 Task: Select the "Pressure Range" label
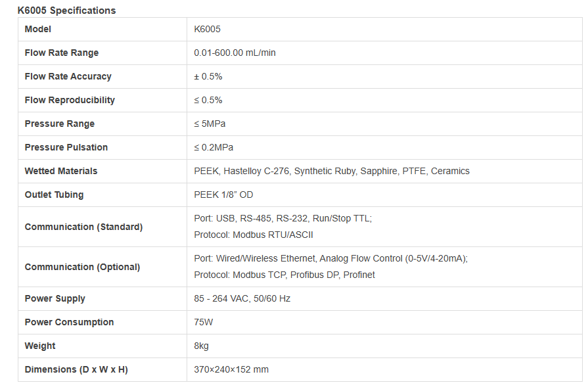[59, 124]
